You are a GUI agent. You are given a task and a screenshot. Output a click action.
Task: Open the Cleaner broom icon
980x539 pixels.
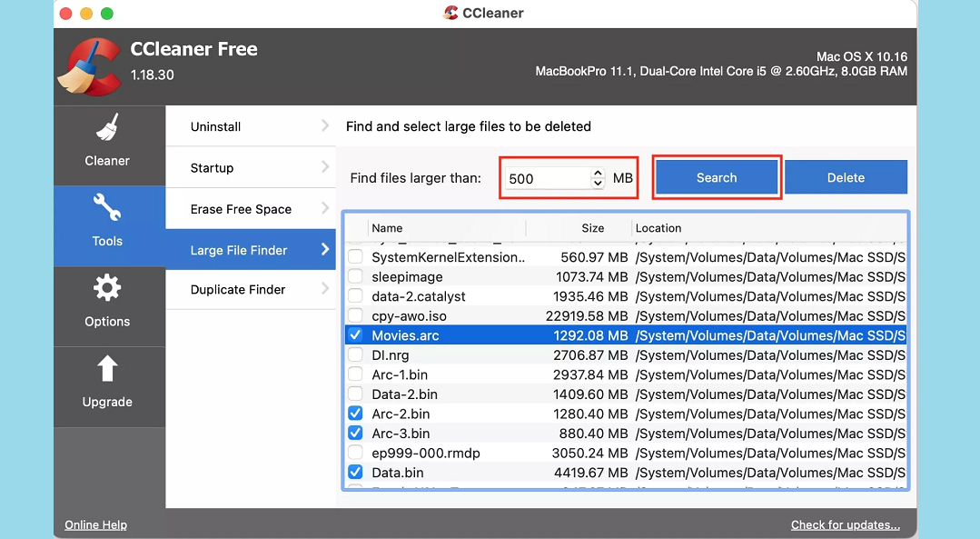tap(107, 127)
